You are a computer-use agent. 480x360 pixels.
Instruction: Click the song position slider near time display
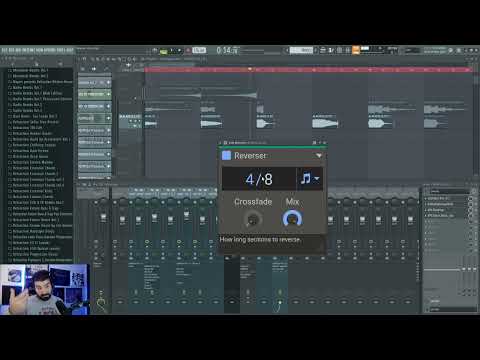pyautogui.click(x=261, y=51)
